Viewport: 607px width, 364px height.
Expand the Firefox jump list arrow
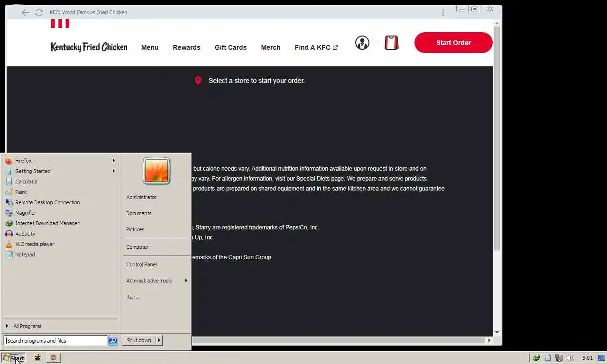coord(113,161)
